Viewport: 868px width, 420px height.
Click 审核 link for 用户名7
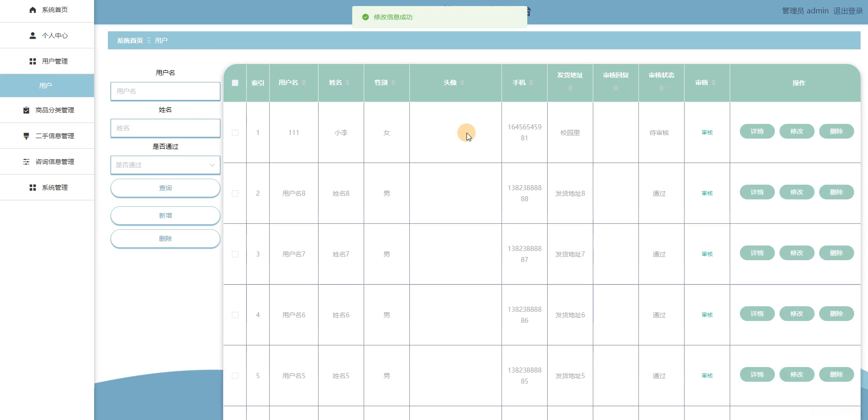[x=707, y=254]
